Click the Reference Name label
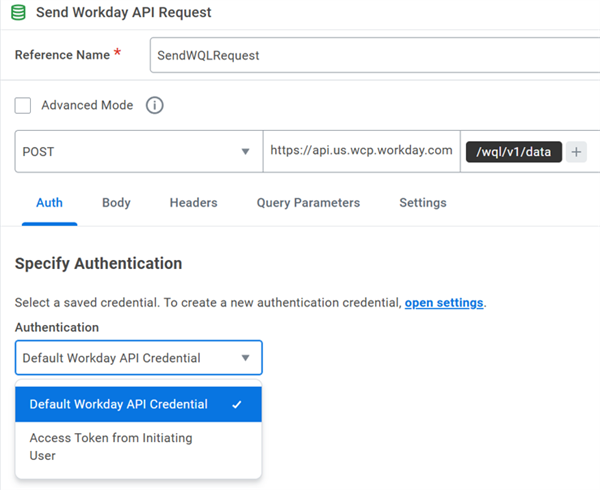This screenshot has height=490, width=600. (62, 55)
